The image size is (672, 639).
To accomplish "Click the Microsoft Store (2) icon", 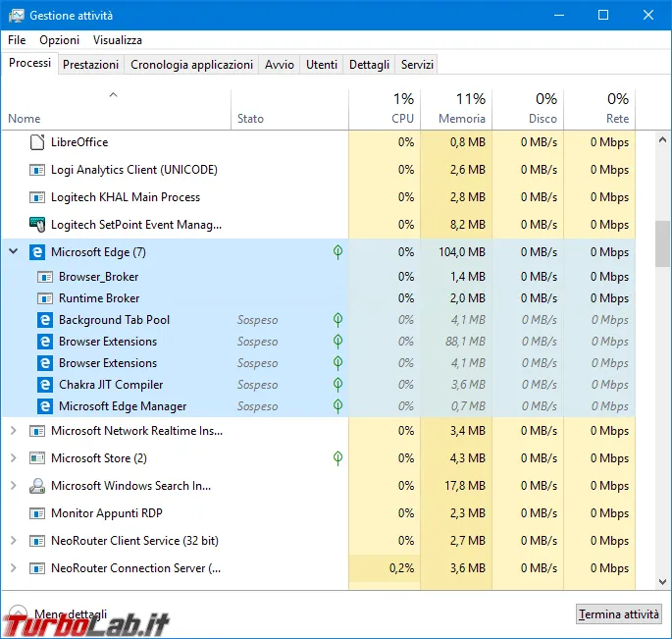I will (x=37, y=458).
